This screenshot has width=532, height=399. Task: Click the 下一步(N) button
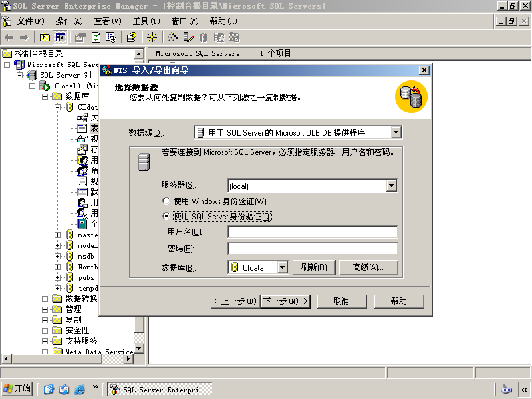(285, 301)
